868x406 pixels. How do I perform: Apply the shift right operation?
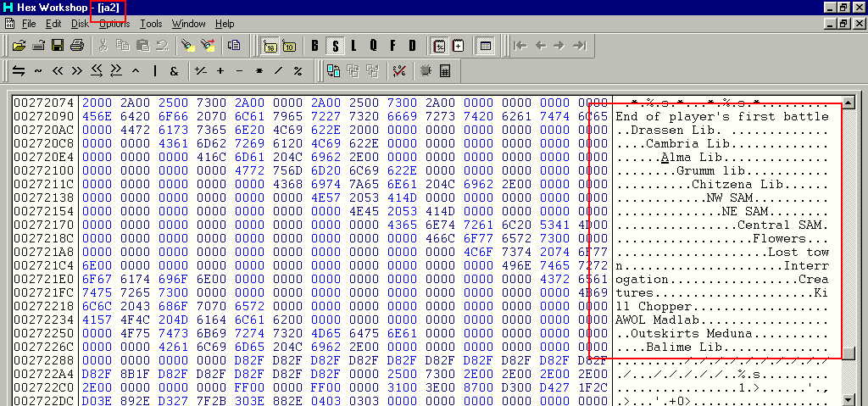pos(77,71)
